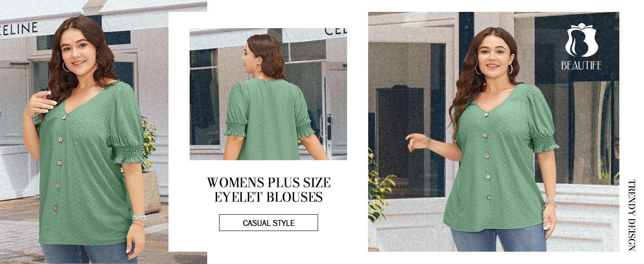Open the back-view blouse photo
This screenshot has width=644, height=264.
click(268, 94)
